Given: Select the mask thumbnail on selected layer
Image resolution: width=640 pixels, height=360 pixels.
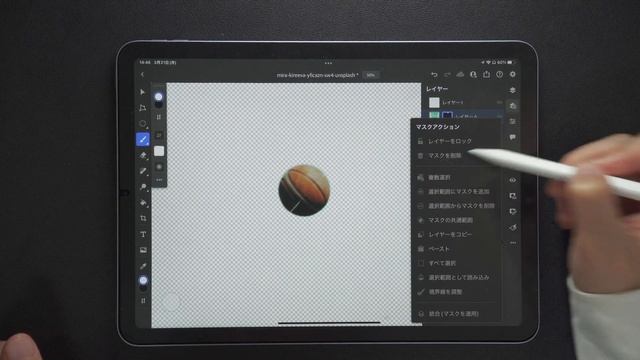Looking at the screenshot, I should click(x=447, y=116).
